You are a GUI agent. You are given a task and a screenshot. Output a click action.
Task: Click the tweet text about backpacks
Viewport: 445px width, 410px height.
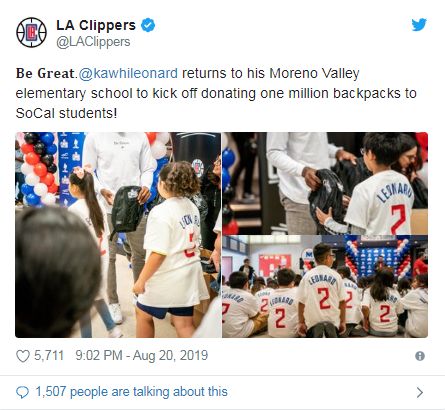216,93
